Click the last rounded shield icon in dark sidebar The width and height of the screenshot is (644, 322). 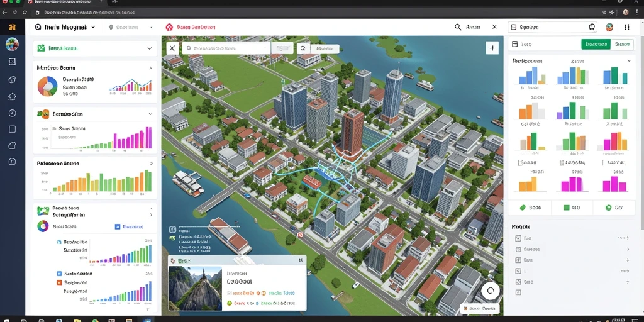pyautogui.click(x=12, y=162)
